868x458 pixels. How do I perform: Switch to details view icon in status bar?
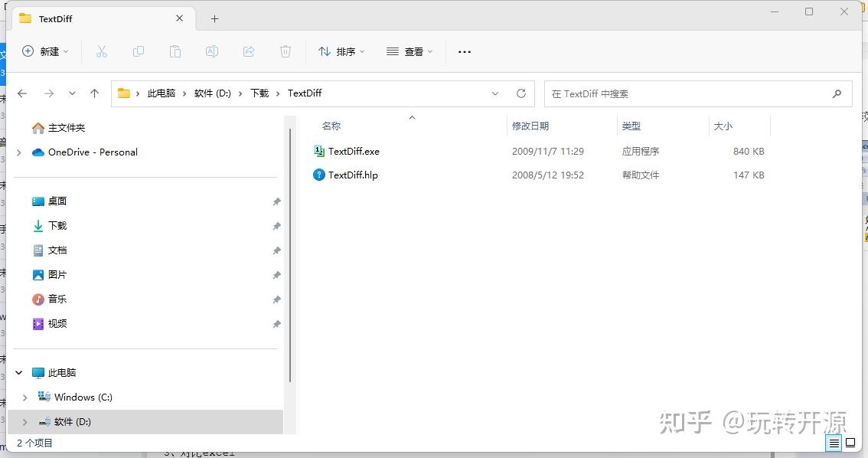point(834,443)
